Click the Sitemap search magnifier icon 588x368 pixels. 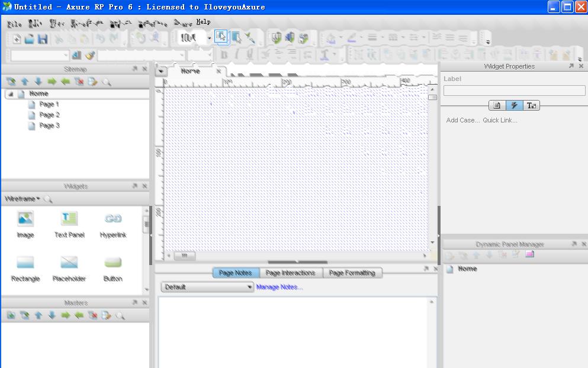point(107,82)
